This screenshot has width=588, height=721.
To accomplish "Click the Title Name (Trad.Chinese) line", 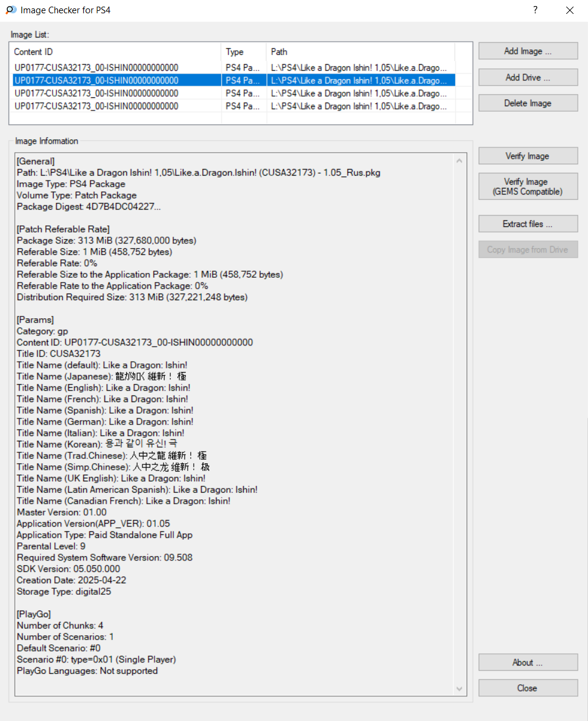I will [x=112, y=456].
